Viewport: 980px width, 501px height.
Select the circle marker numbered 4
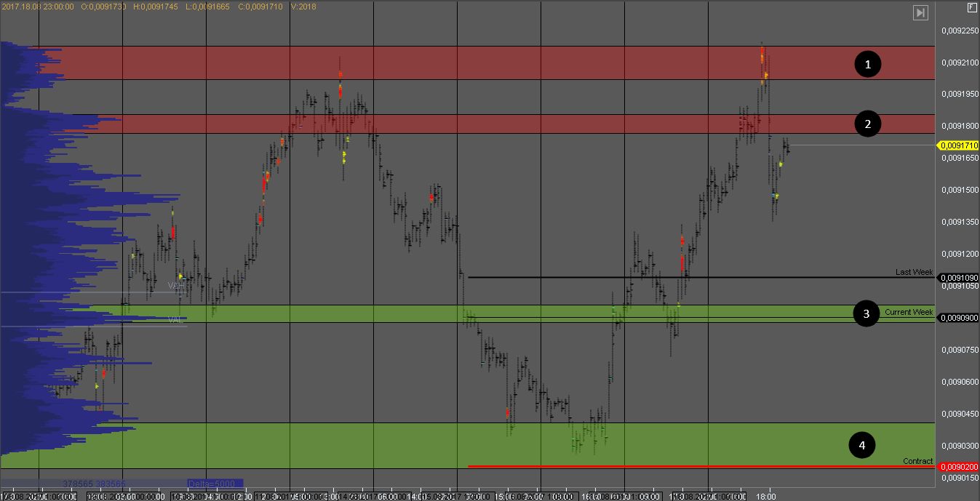pos(862,444)
